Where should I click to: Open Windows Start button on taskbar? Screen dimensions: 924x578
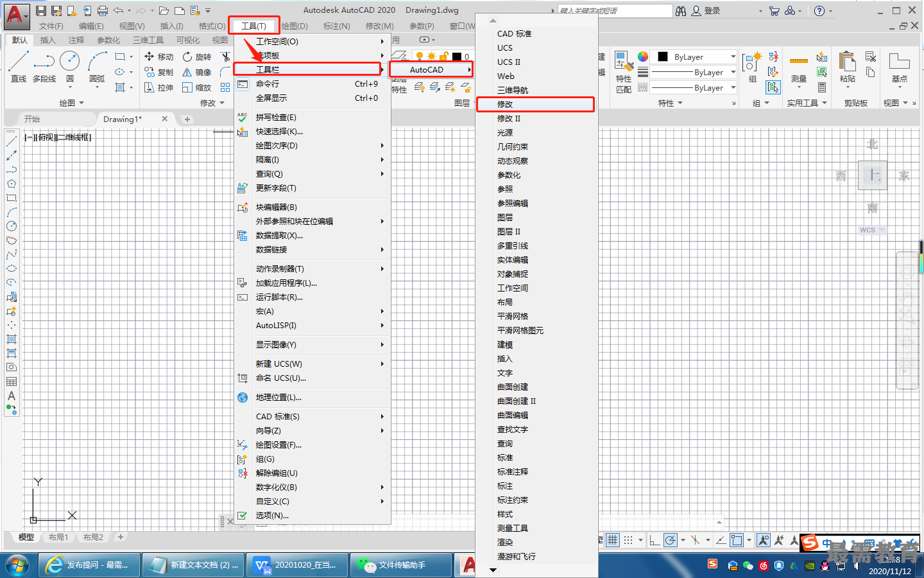(x=17, y=565)
